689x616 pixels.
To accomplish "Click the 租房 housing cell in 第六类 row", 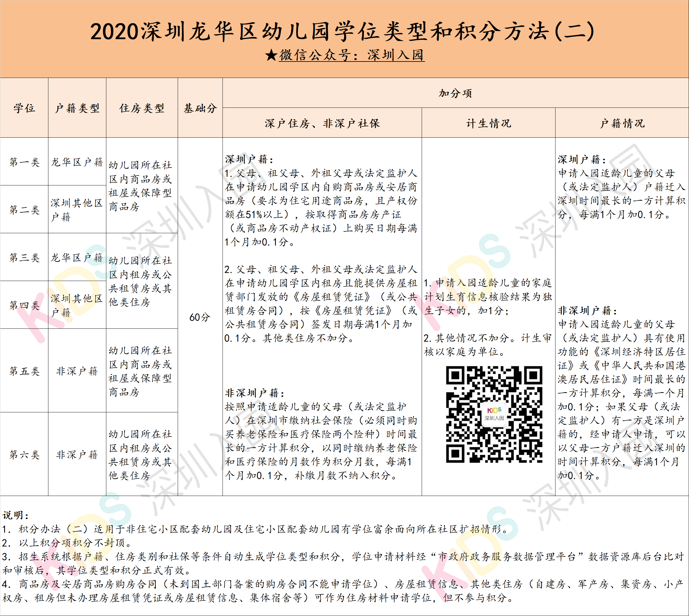I will [x=142, y=454].
